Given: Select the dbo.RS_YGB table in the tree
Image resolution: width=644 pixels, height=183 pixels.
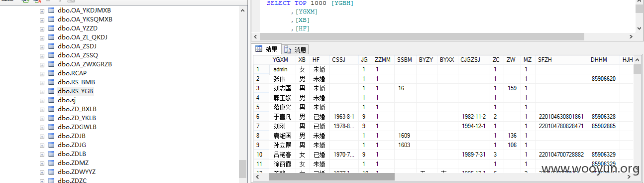Looking at the screenshot, I should pos(75,91).
